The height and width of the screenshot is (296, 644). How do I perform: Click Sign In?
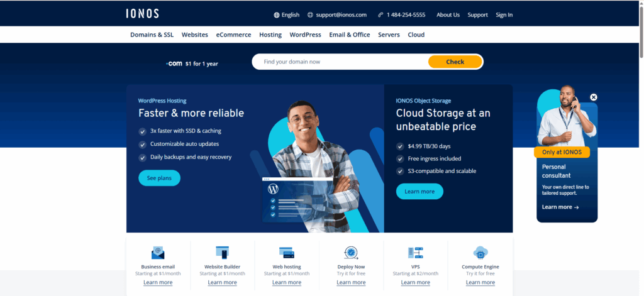(x=504, y=15)
